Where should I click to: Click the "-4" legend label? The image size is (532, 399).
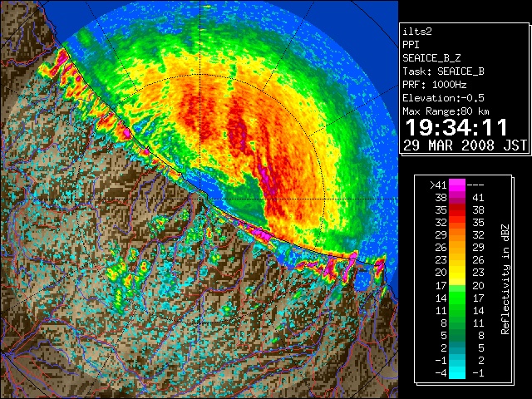click(441, 373)
